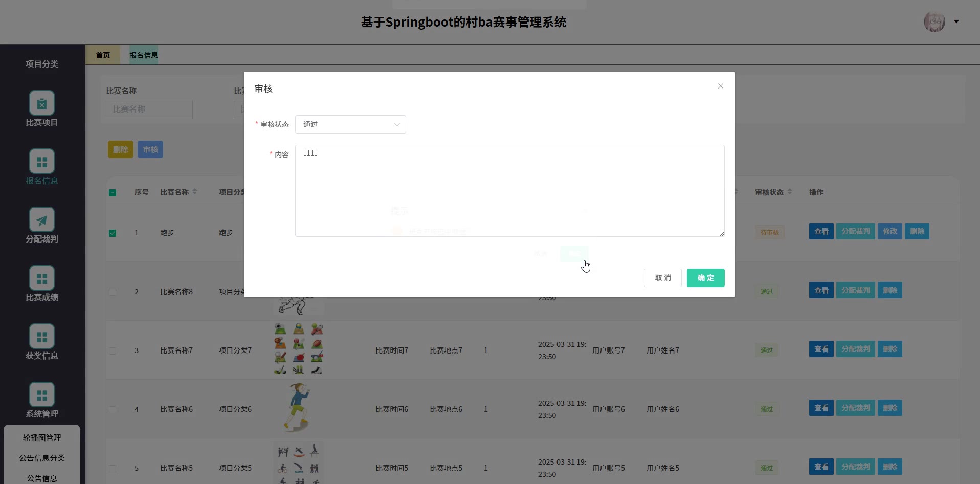Toggle the select-all checkbox in table header
Screen dimensions: 980x484
[x=113, y=193]
